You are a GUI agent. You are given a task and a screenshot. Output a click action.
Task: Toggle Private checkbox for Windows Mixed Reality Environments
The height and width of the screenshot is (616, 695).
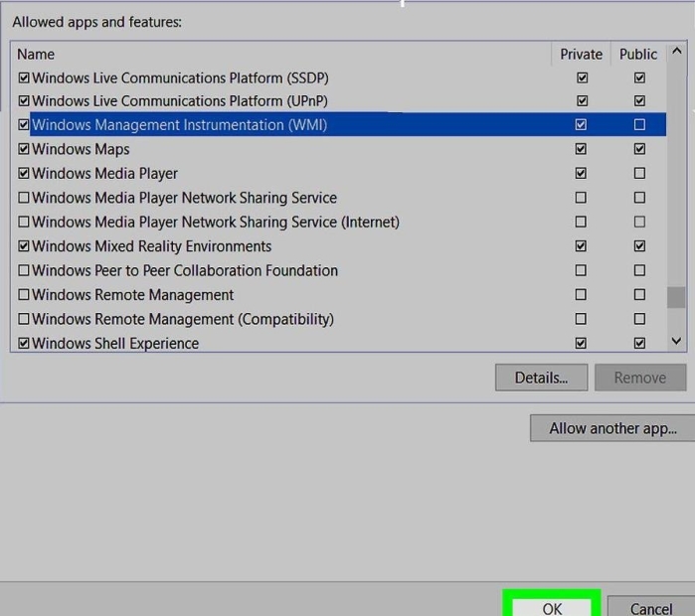tap(581, 246)
